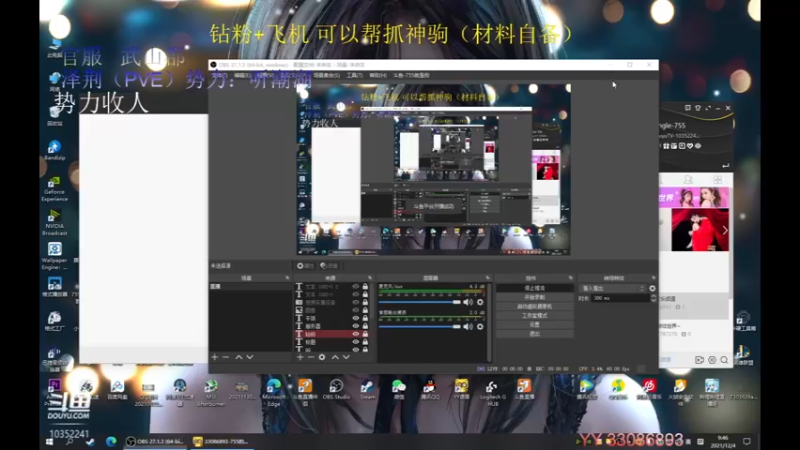Open the 场景集合(S) menu in OBS
The height and width of the screenshot is (450, 800).
327,76
